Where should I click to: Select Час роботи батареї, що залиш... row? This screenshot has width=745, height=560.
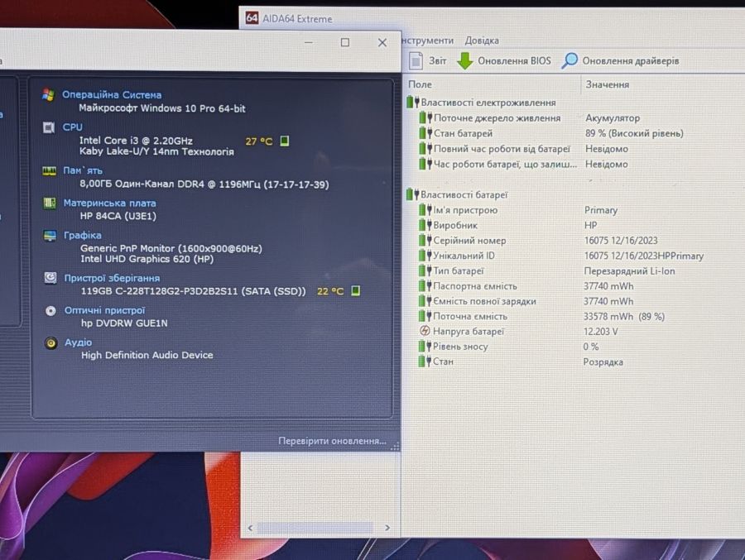[x=524, y=165]
